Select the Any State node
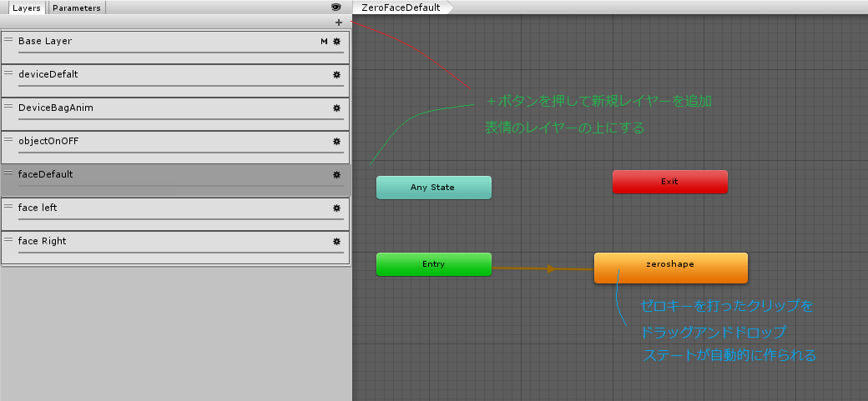 tap(433, 188)
